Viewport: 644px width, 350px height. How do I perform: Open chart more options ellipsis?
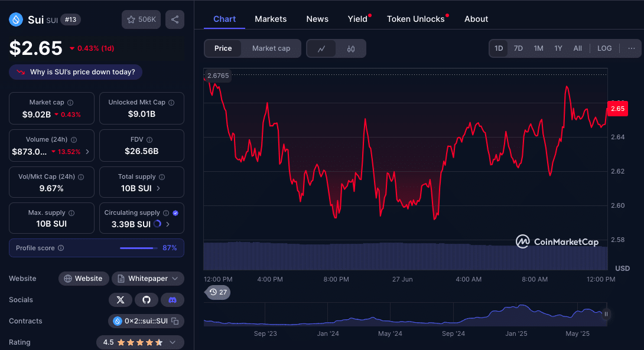coord(631,48)
